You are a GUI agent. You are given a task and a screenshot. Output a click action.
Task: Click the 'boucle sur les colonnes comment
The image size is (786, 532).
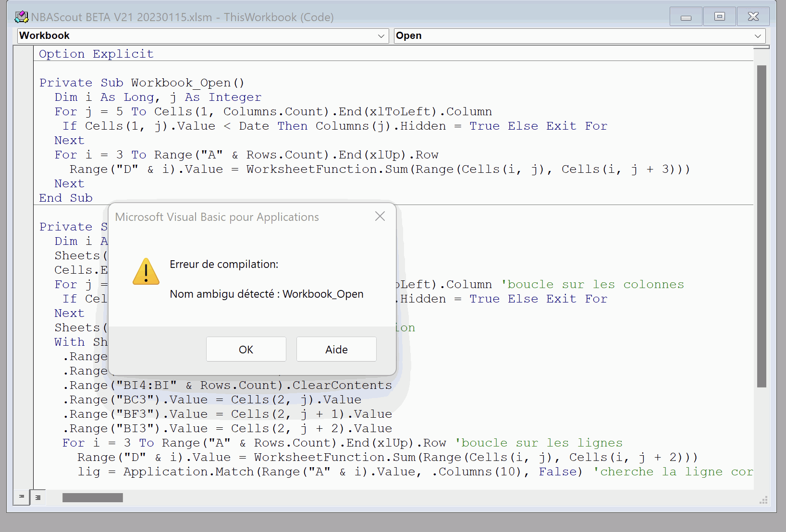coord(592,284)
